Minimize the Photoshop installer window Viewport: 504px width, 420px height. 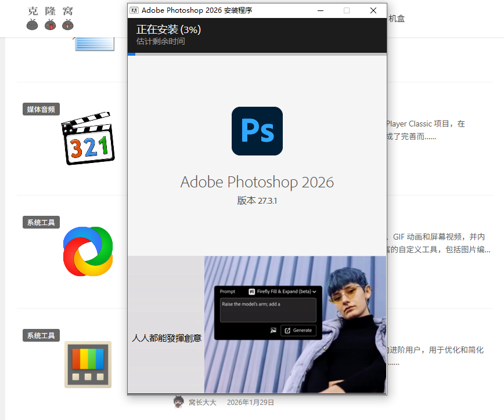[320, 10]
